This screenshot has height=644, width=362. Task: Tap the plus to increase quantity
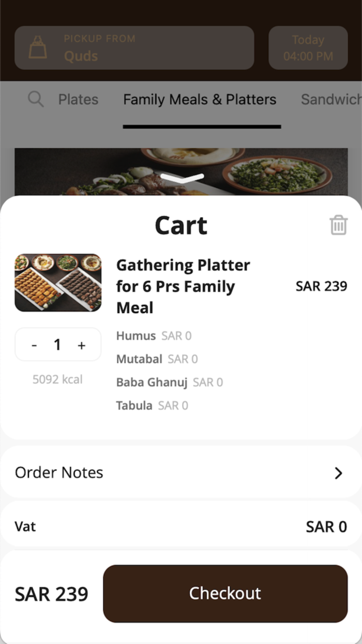point(81,344)
